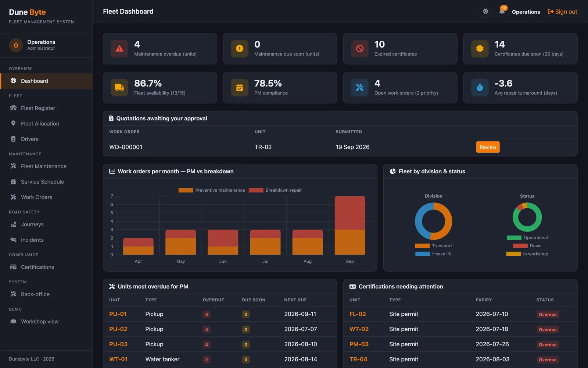Toggle the In workshop legend

(x=527, y=254)
